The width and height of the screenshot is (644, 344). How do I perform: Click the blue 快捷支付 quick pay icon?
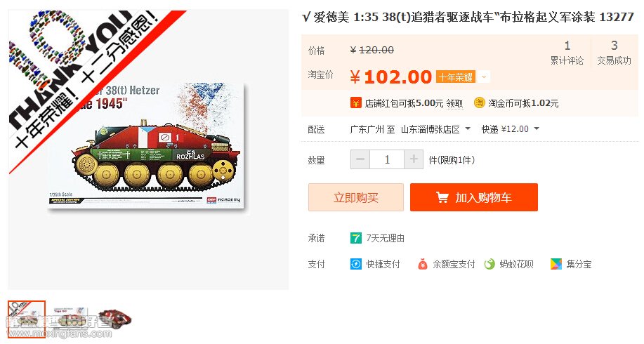coord(355,264)
